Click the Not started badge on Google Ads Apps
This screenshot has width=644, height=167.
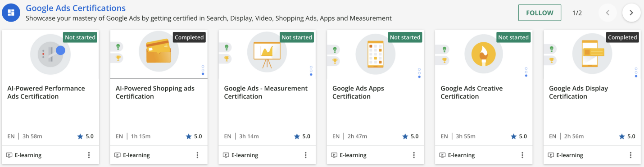pos(405,37)
